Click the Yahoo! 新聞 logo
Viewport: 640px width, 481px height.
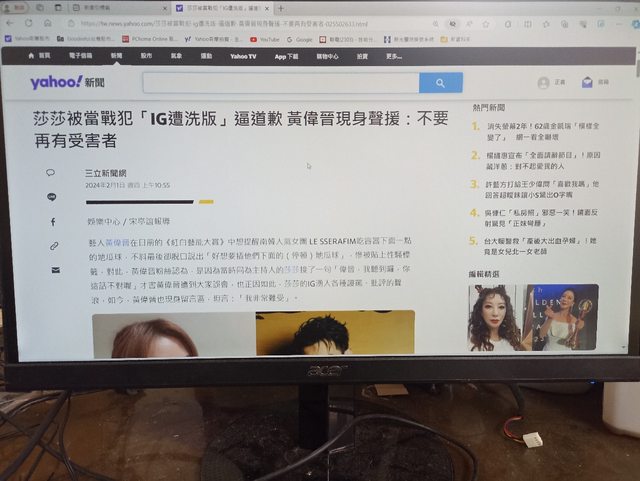coord(67,82)
